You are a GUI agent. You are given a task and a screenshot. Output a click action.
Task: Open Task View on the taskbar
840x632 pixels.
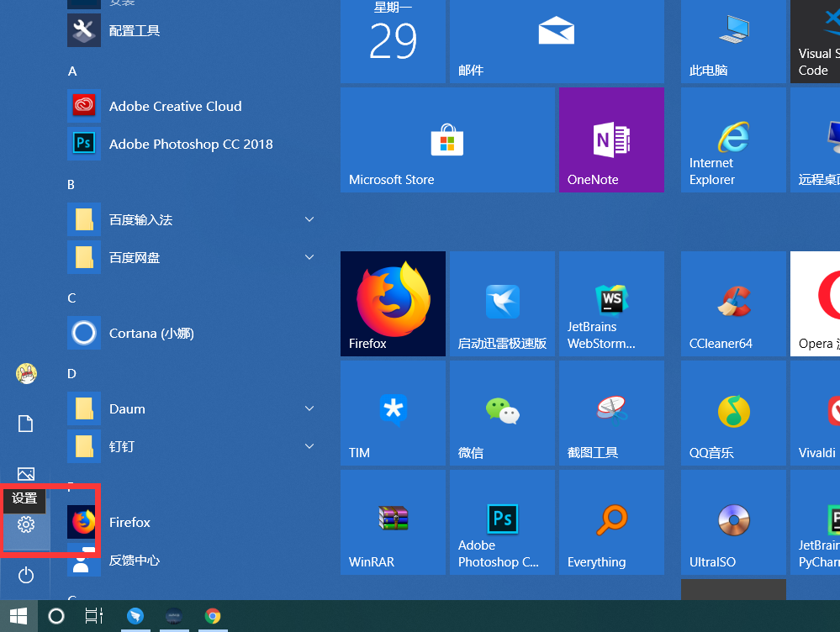tap(93, 616)
